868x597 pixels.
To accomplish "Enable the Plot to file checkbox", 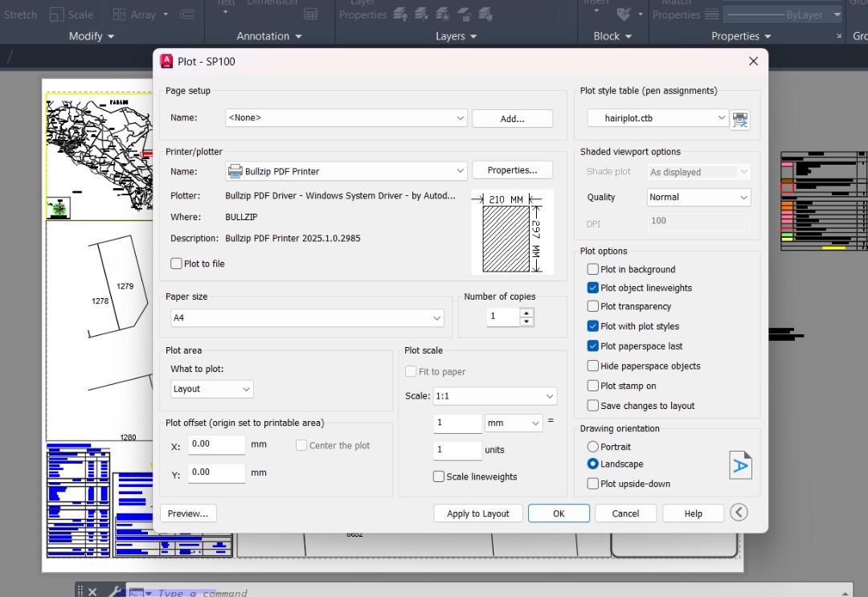I will [x=176, y=264].
